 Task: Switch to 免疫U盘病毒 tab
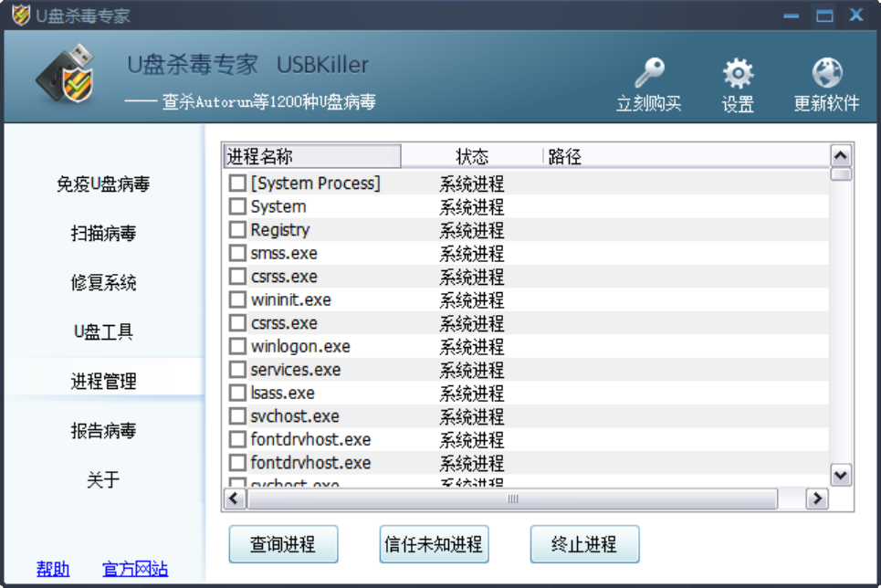pos(103,184)
